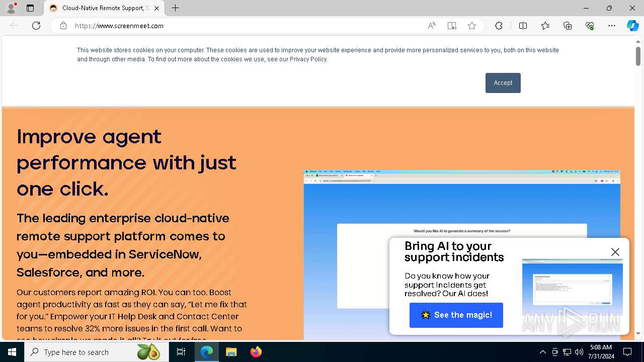Open network status tray icon
This screenshot has width=644, height=362.
[567, 352]
